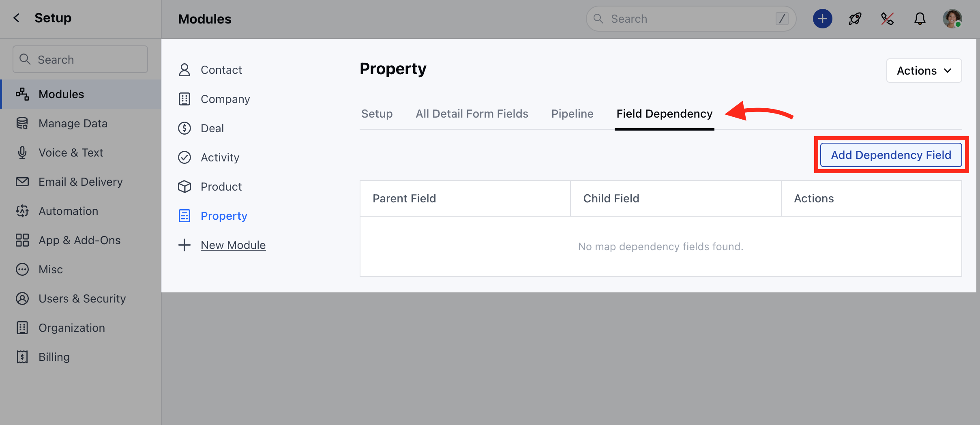Click the Add Dependency Field button
Screen dimensions: 980x425
[x=891, y=155]
